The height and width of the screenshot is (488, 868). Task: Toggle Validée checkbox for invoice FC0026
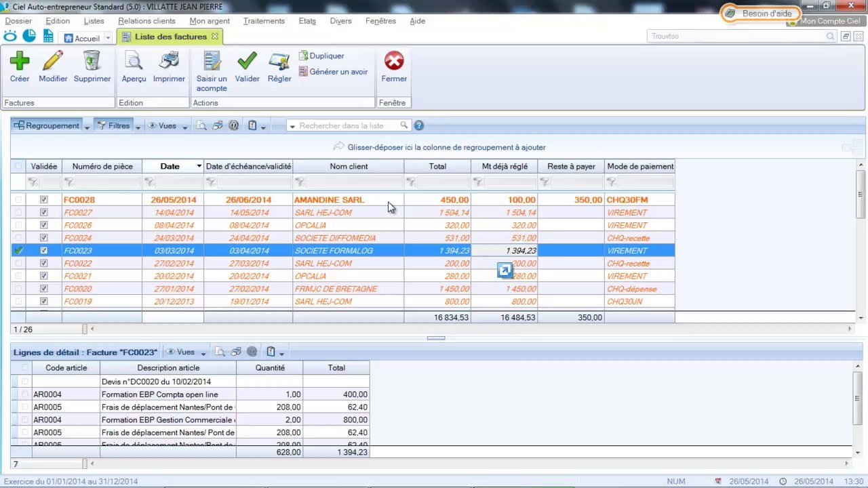(x=44, y=226)
